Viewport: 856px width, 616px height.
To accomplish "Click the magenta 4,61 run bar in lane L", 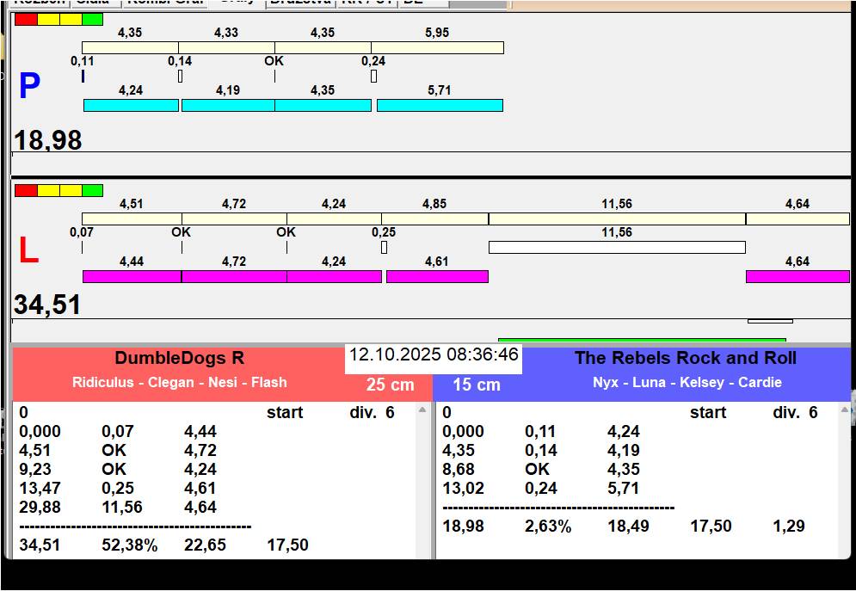I will 437,276.
